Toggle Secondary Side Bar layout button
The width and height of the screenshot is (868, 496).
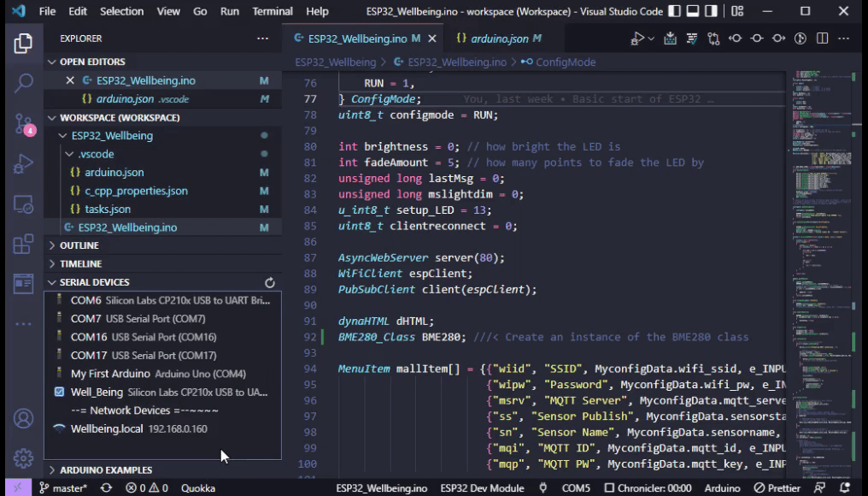[x=712, y=11]
